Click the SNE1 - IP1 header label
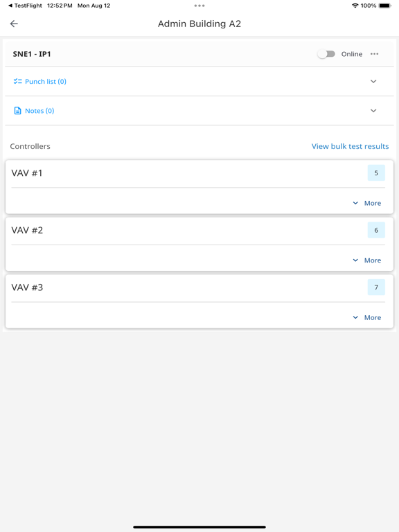 (x=32, y=54)
